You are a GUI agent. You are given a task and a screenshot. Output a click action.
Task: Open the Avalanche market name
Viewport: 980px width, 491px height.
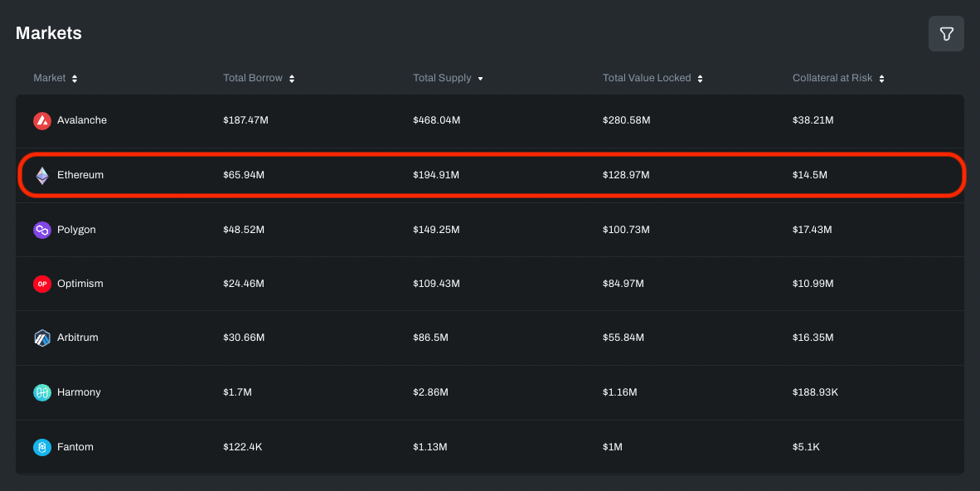click(x=82, y=120)
